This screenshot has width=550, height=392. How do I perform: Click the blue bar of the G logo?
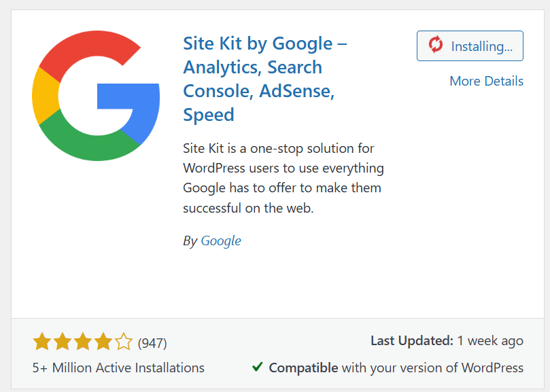(129, 96)
